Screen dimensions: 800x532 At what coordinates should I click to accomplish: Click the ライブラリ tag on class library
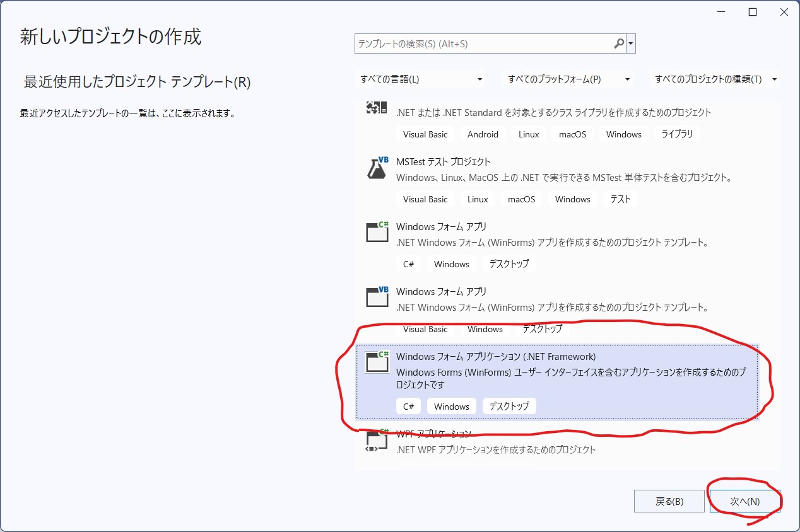[x=677, y=134]
